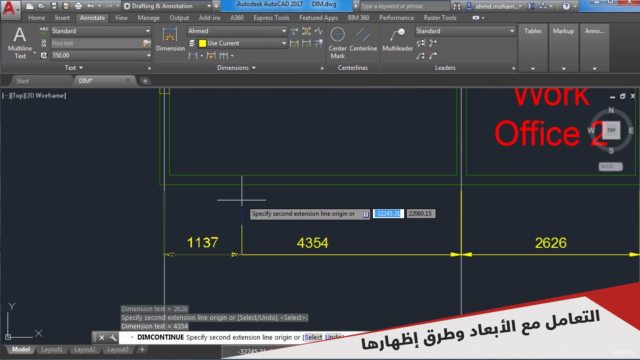Click the WCS button under the ViewCube

click(x=610, y=167)
